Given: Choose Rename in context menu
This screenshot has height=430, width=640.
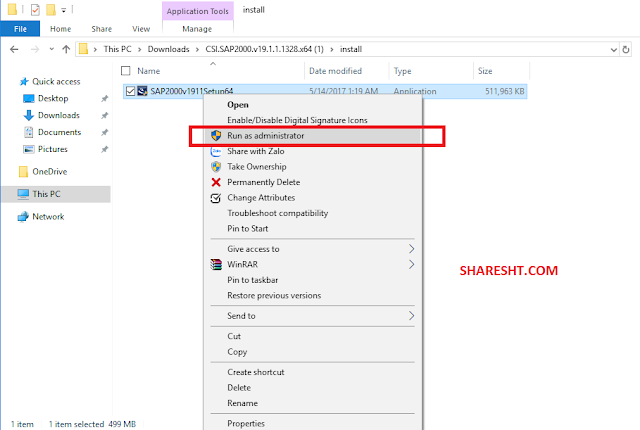Looking at the screenshot, I should (242, 403).
